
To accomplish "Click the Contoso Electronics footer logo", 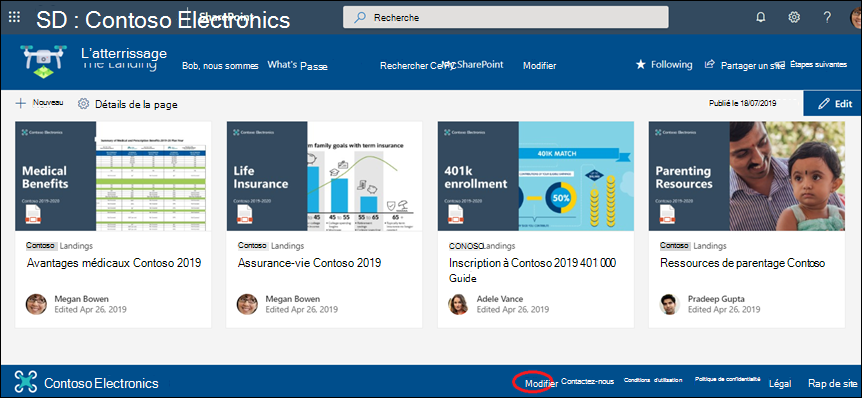I will (26, 383).
